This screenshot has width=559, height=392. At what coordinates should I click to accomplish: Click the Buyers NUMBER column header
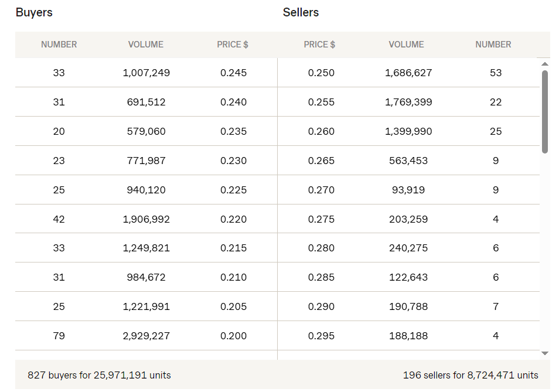[x=59, y=45]
